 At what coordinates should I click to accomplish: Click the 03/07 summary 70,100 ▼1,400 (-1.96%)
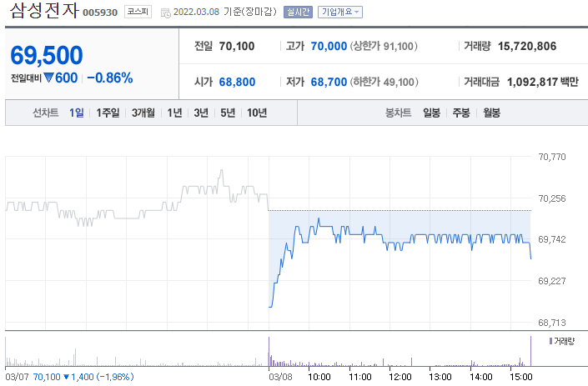pos(83,377)
